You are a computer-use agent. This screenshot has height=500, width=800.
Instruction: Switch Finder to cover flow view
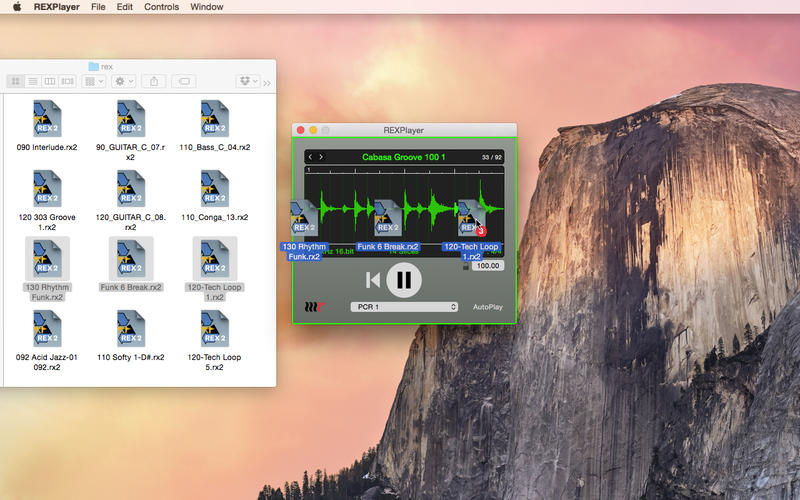point(67,81)
